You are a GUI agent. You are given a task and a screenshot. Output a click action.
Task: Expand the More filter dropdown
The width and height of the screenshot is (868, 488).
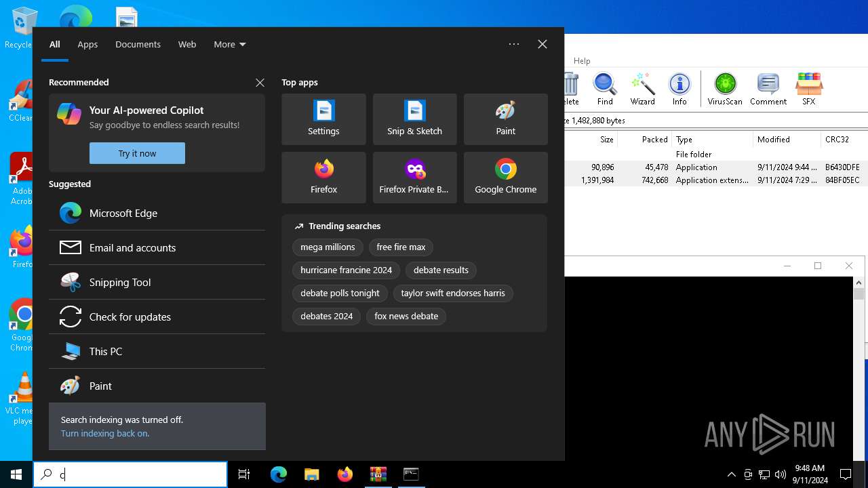click(229, 44)
